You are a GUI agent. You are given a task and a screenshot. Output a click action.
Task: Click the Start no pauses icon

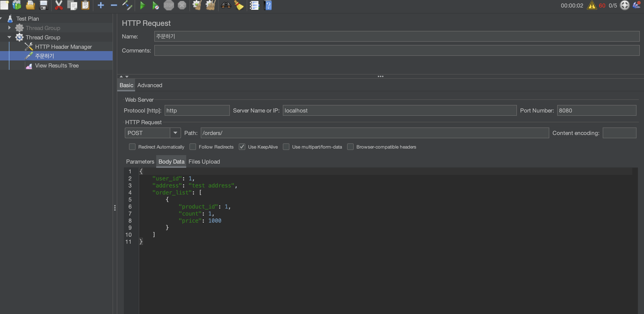tap(155, 5)
